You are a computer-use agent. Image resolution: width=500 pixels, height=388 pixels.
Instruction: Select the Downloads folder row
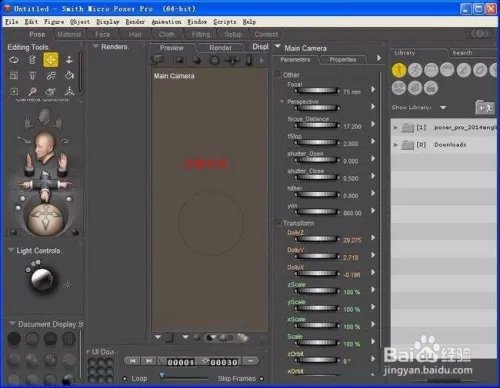445,145
